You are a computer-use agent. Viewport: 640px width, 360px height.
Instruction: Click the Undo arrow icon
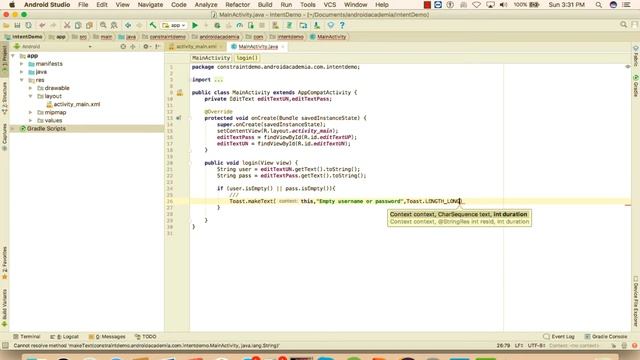[x=42, y=25]
